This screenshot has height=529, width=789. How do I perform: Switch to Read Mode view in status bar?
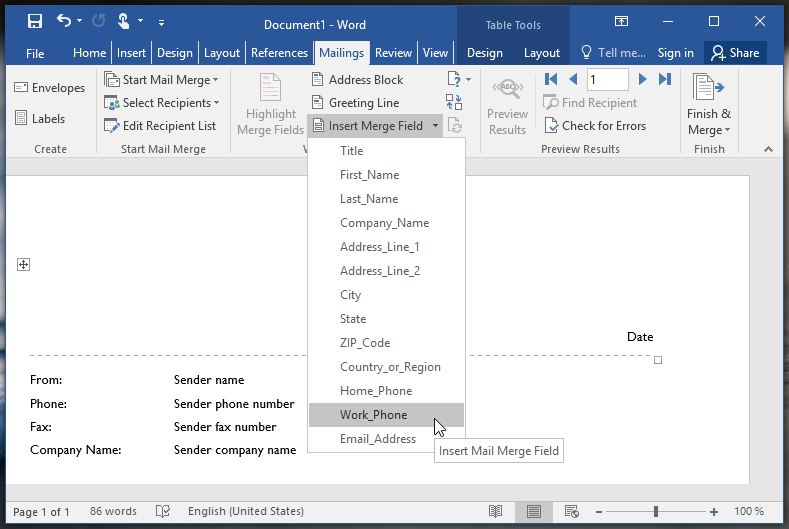coord(496,511)
